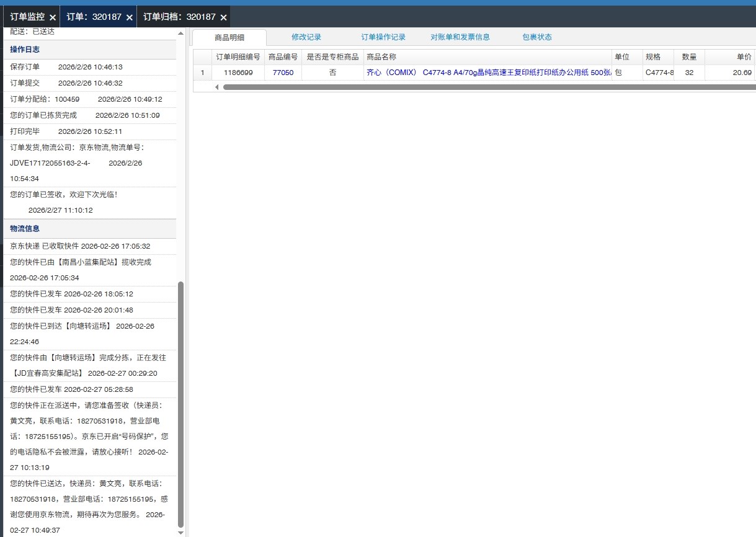
Task: Switch to the 订单监控 tab
Action: (27, 17)
